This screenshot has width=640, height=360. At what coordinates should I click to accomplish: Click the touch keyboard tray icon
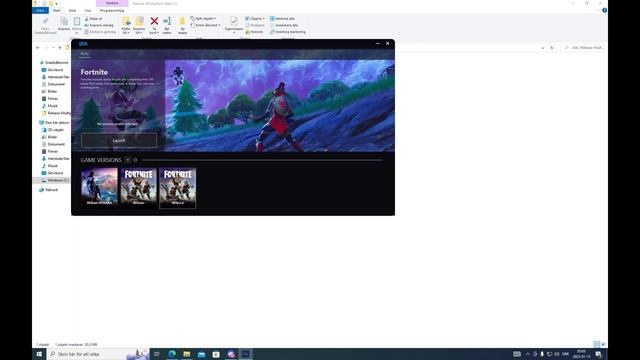coord(517,354)
